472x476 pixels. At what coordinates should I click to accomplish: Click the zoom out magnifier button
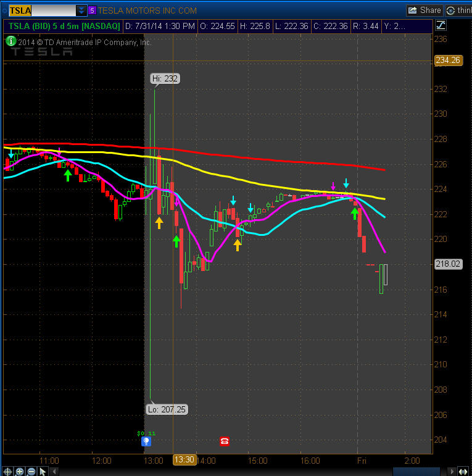coord(31,471)
